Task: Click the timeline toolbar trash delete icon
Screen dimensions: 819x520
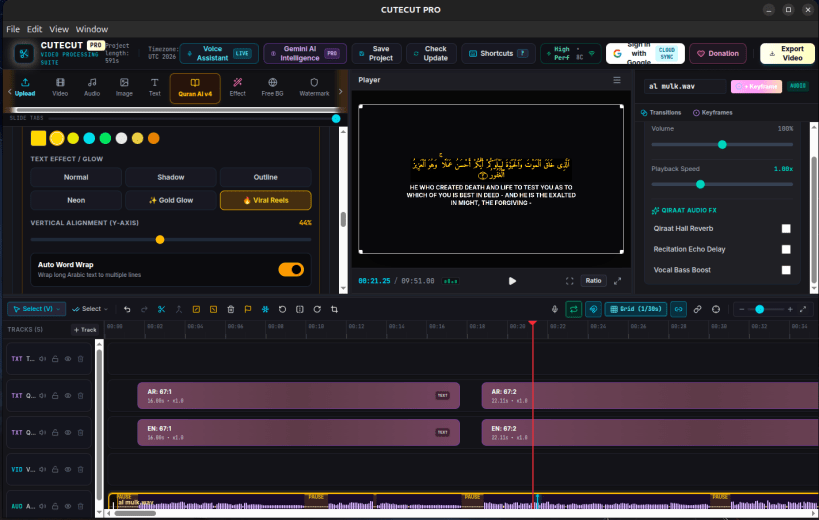Action: tap(231, 309)
